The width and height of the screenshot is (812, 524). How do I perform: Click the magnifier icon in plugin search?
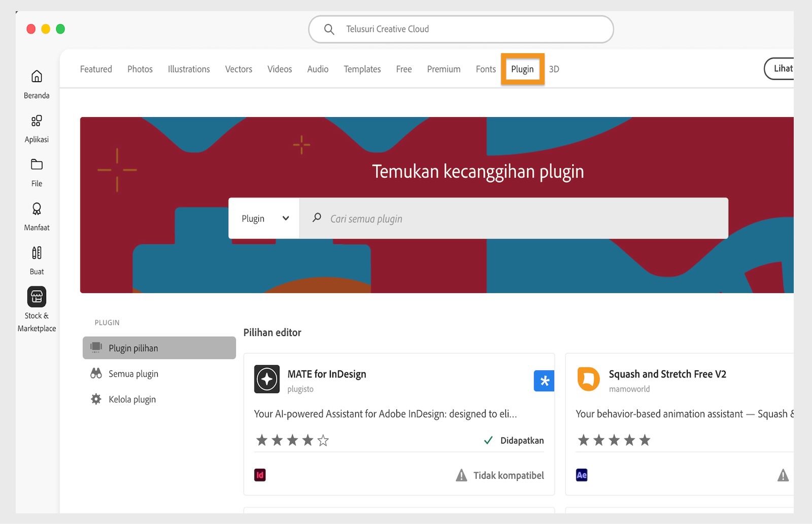[x=317, y=218]
